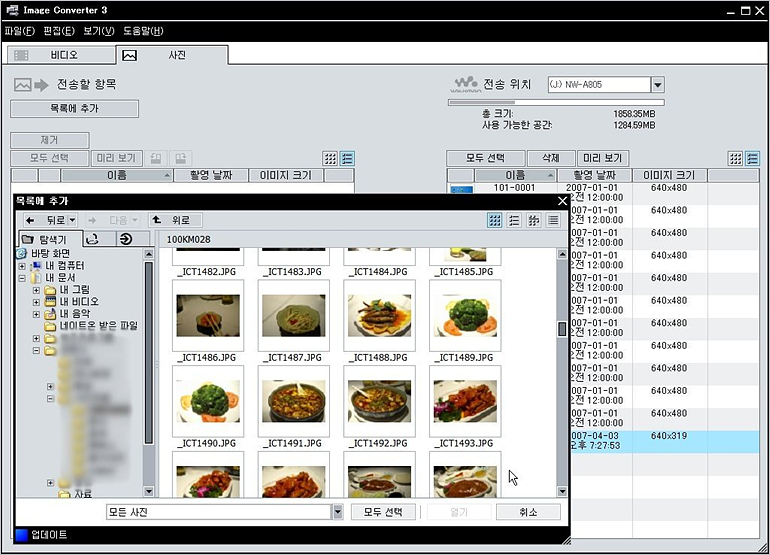Expand the 내 그림 tree node

(x=36, y=290)
